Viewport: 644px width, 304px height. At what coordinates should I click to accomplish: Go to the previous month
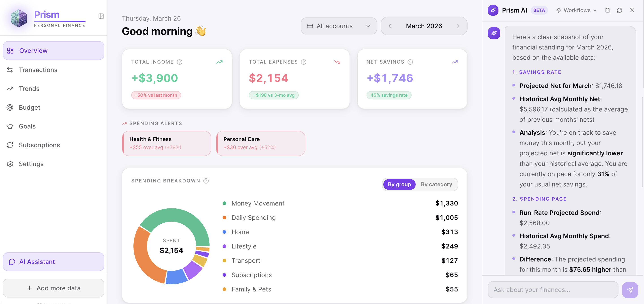[x=390, y=26]
